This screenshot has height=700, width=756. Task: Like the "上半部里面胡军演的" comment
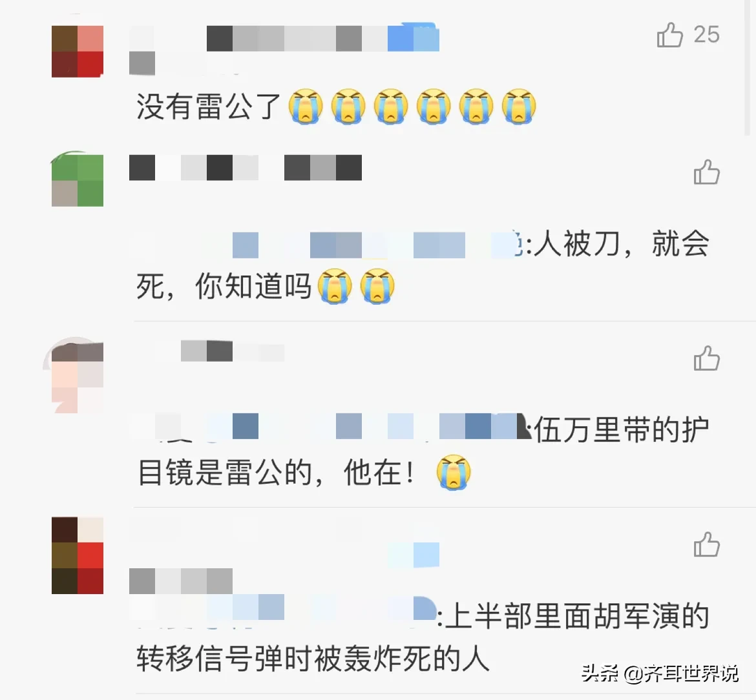[706, 544]
